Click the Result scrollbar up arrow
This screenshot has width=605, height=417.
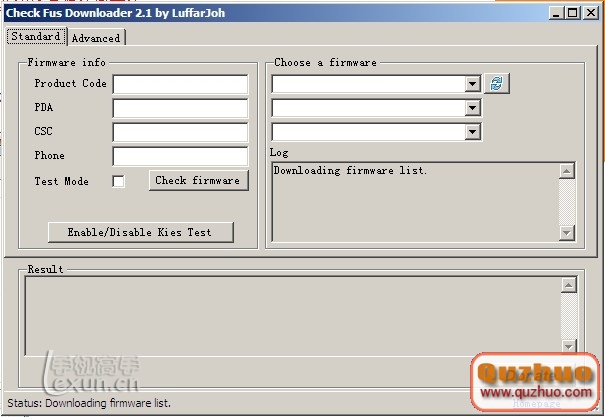[568, 285]
